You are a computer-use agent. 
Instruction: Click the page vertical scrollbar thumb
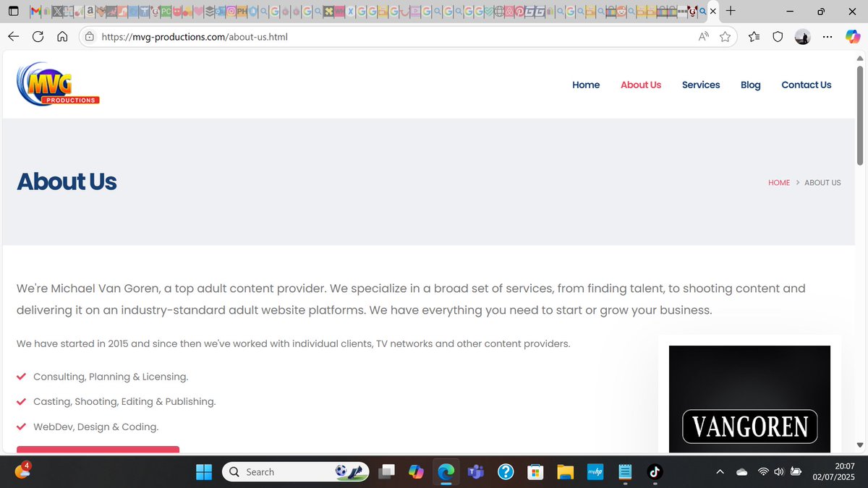pos(860,116)
